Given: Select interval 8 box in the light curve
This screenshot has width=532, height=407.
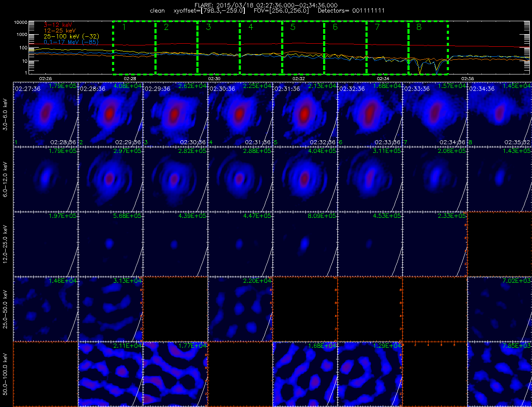Looking at the screenshot, I should tap(429, 47).
